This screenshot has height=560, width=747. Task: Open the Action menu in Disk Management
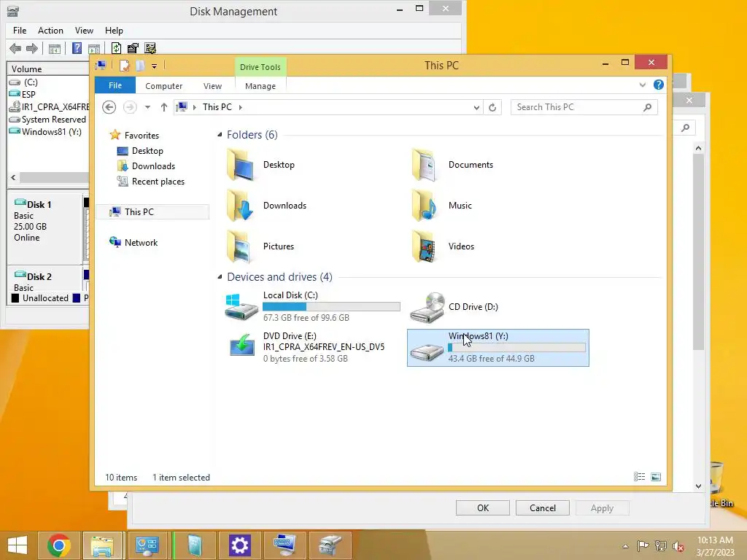(x=50, y=31)
